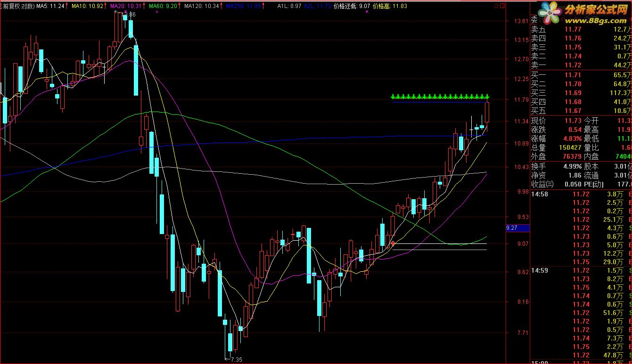Click the 价格还低: 9.07 label

(x=351, y=6)
